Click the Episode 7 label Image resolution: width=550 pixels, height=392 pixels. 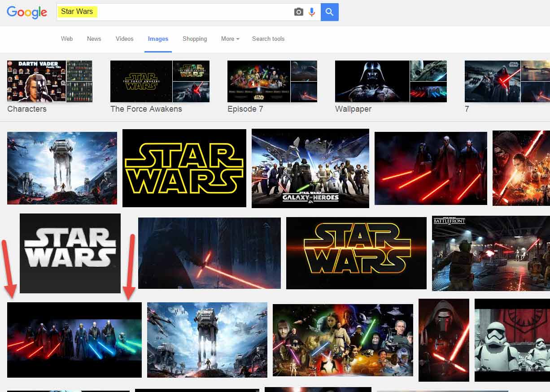245,109
